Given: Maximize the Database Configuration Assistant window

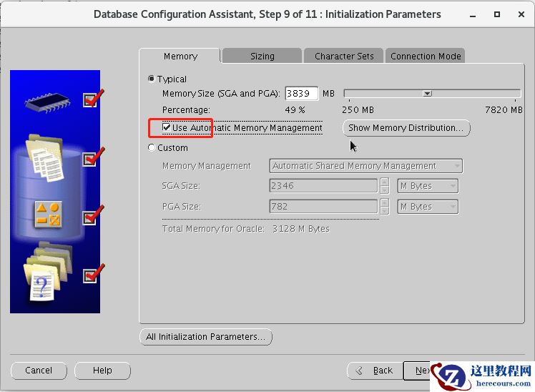Looking at the screenshot, I should (x=497, y=14).
